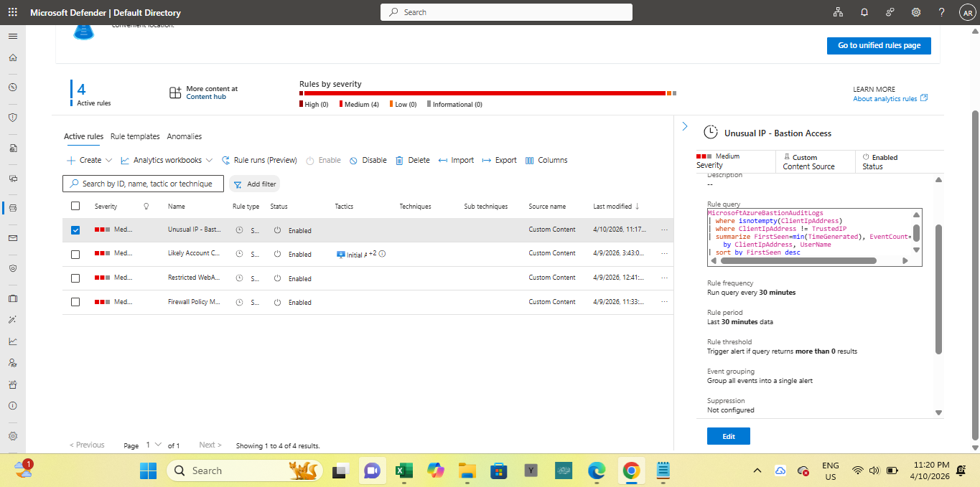
Task: Click the details panel vertical scrollbar
Action: [x=938, y=288]
